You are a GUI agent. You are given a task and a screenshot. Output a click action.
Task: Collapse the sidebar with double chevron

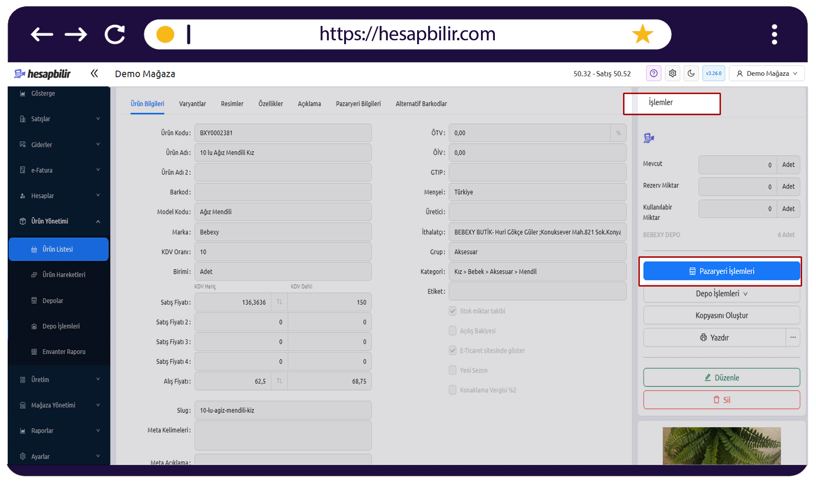point(94,73)
